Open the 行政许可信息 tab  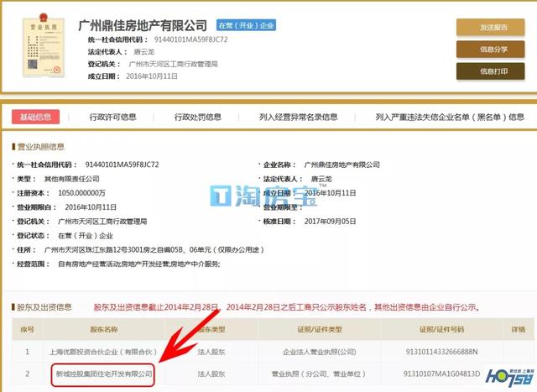[x=113, y=117]
